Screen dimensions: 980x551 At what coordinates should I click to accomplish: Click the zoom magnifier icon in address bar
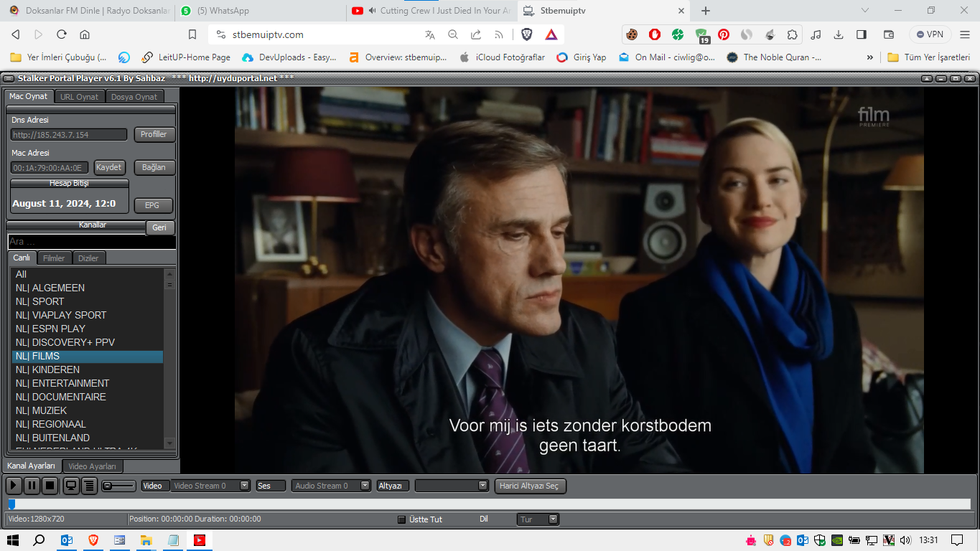click(453, 34)
